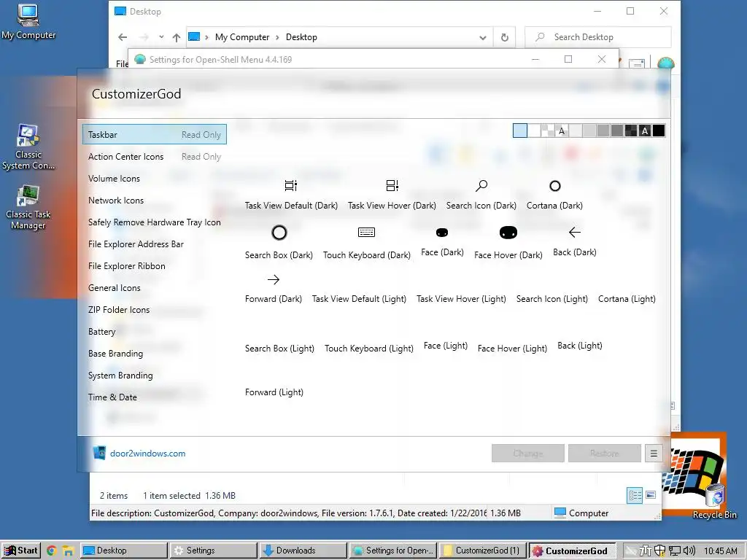The height and width of the screenshot is (560, 747).
Task: Click the Cortana (Light) item
Action: pyautogui.click(x=627, y=298)
